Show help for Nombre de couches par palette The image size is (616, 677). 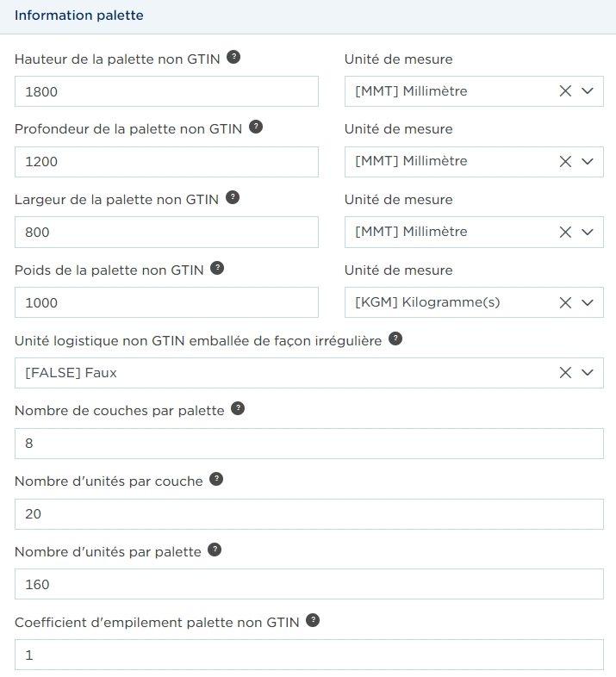pyautogui.click(x=238, y=408)
